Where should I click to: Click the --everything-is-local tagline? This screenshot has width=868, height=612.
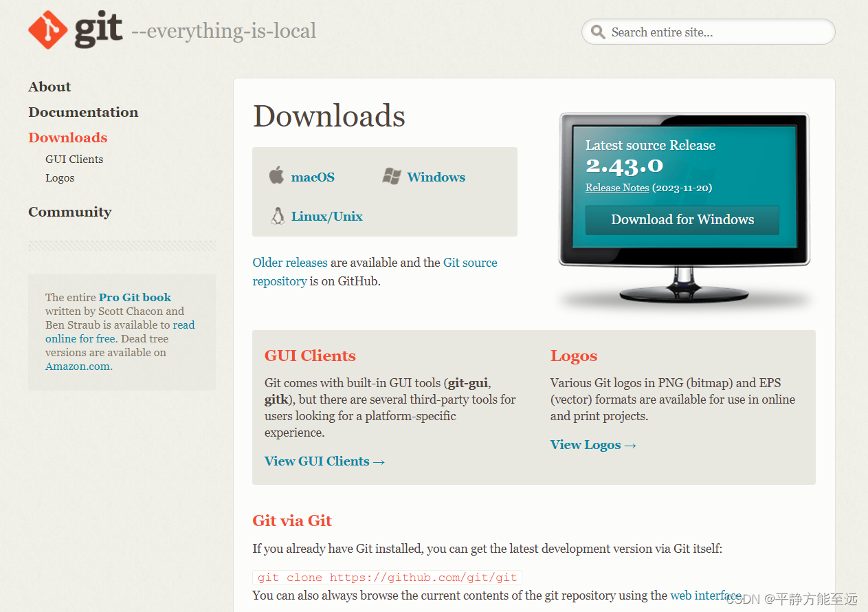tap(223, 31)
